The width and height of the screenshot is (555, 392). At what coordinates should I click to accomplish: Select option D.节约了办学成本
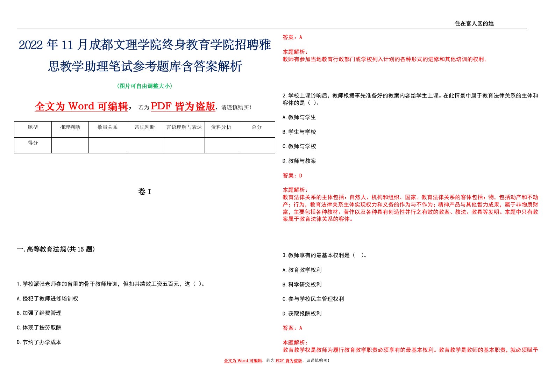pos(39,342)
